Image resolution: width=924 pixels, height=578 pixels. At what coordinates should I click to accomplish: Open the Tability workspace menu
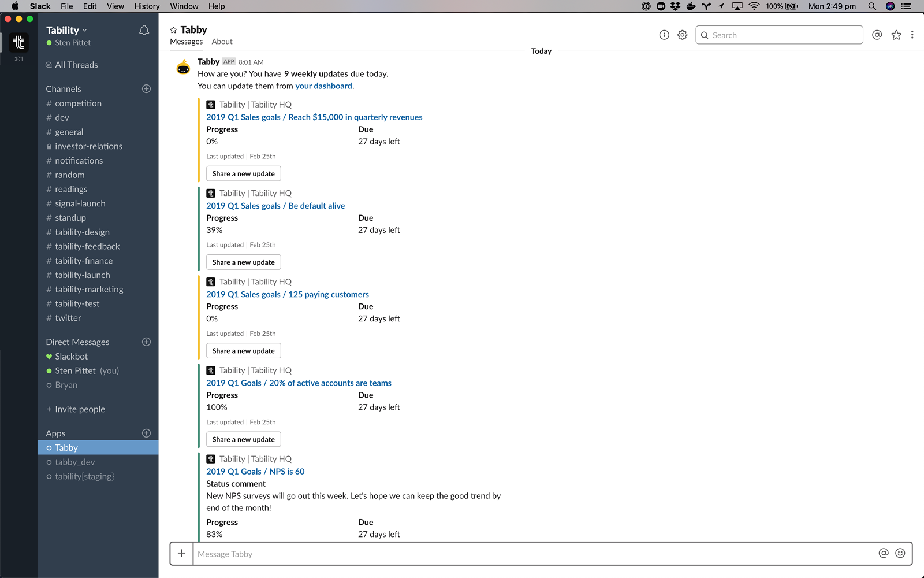pos(66,30)
